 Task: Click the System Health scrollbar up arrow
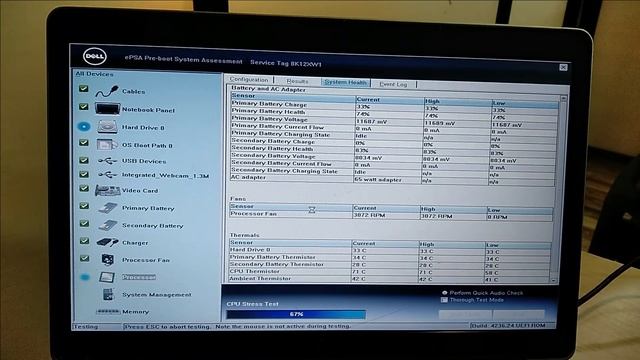tap(564, 98)
